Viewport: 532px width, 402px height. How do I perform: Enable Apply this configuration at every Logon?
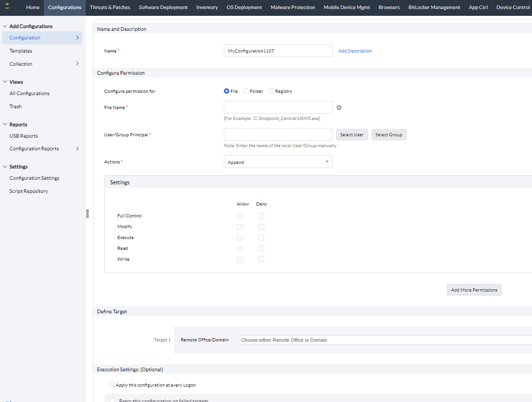111,385
